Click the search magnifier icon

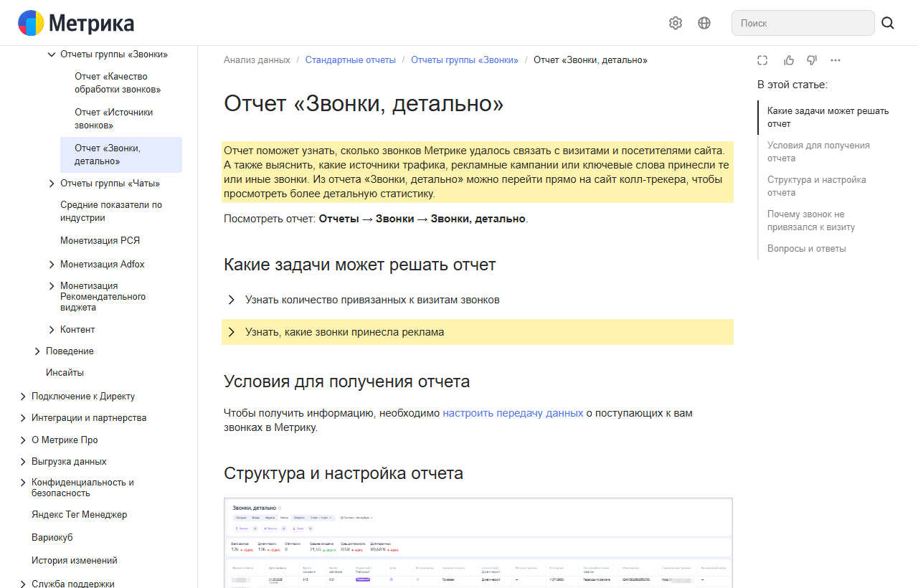[x=888, y=23]
